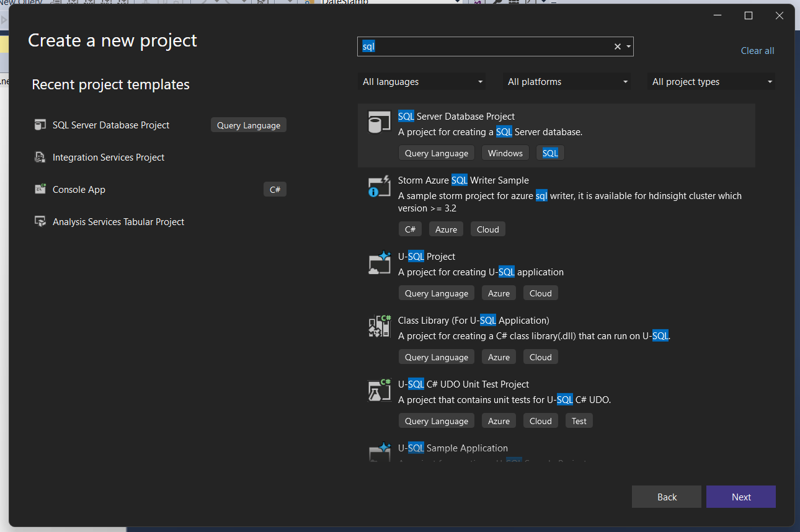Click the Integration Services Project icon
The height and width of the screenshot is (532, 800).
click(x=40, y=157)
